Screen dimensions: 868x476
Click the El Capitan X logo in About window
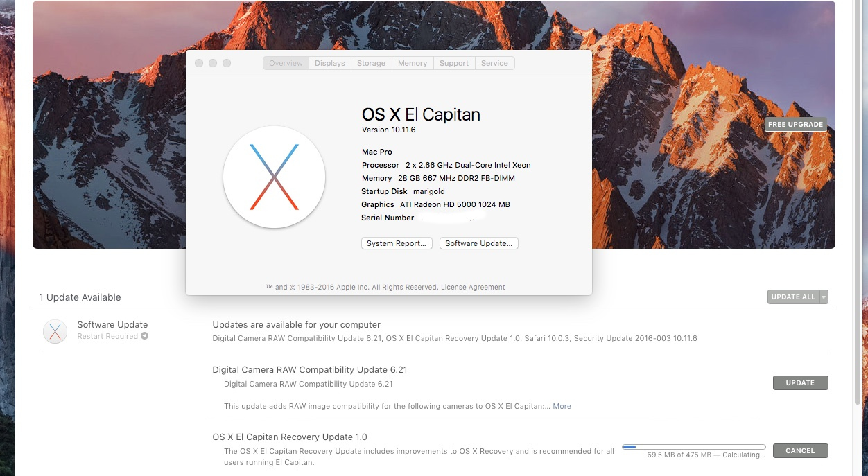274,177
